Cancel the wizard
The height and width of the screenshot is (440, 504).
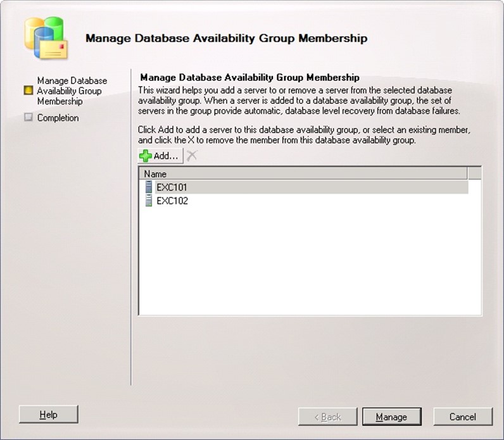pyautogui.click(x=462, y=417)
